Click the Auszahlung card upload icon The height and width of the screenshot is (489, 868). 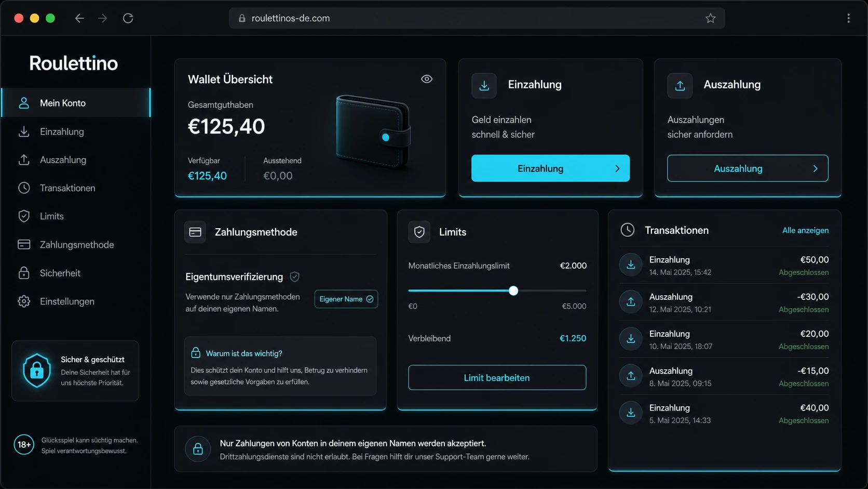(680, 86)
